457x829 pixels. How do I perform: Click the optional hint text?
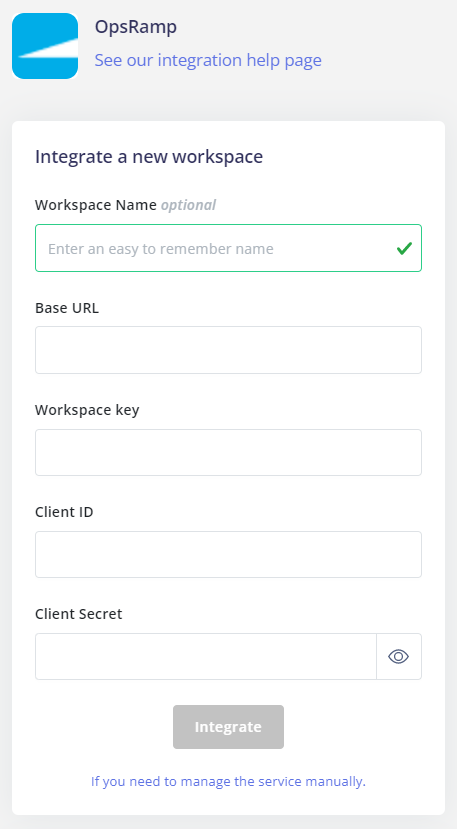(188, 205)
